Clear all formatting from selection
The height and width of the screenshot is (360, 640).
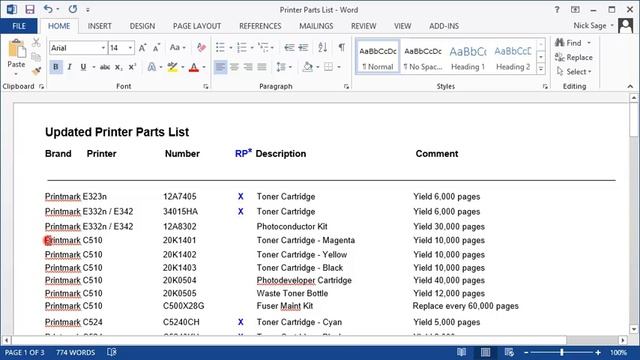point(201,48)
